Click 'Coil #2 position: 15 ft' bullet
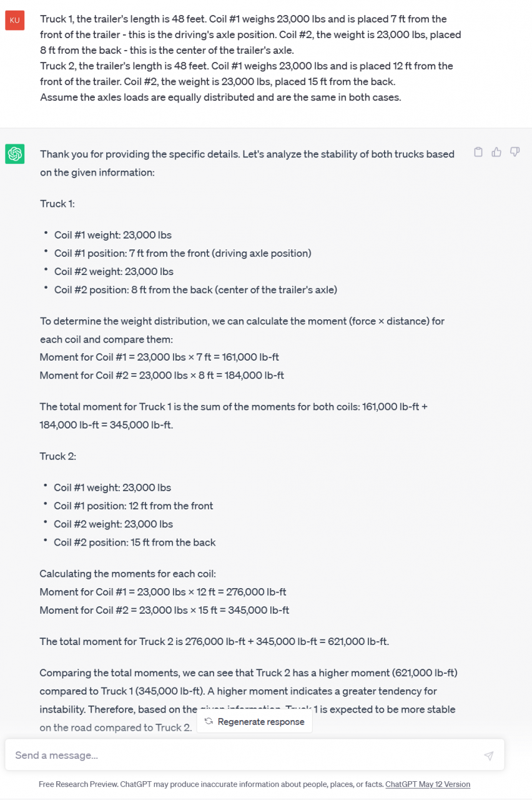This screenshot has height=800, width=532. [134, 542]
